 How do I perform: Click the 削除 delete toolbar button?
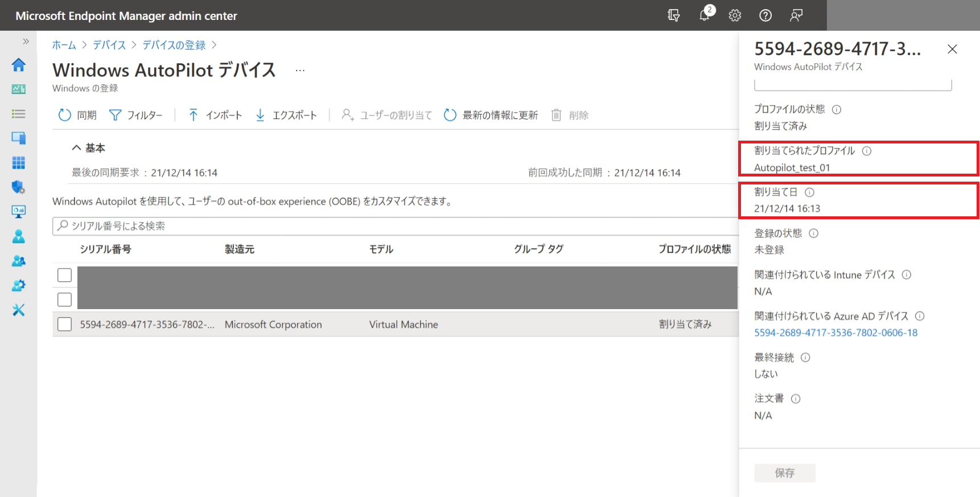(x=570, y=115)
